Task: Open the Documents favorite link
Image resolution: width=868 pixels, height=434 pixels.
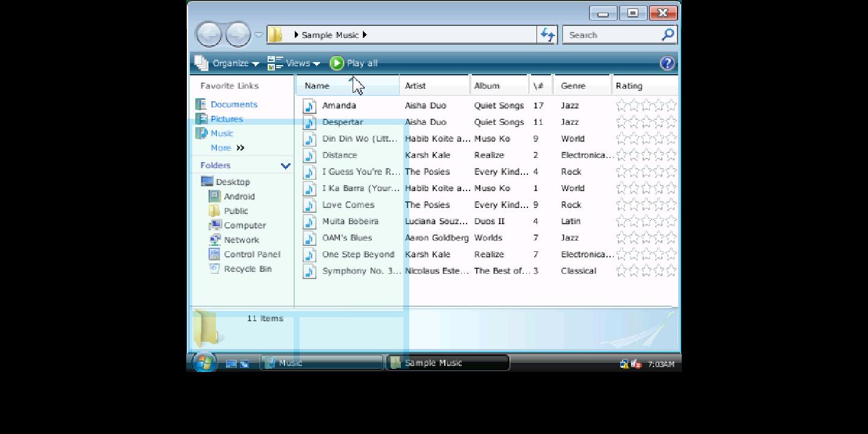Action: tap(233, 104)
